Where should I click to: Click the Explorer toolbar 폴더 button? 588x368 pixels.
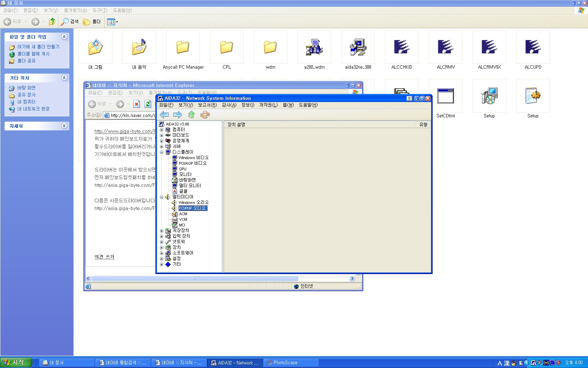point(92,22)
